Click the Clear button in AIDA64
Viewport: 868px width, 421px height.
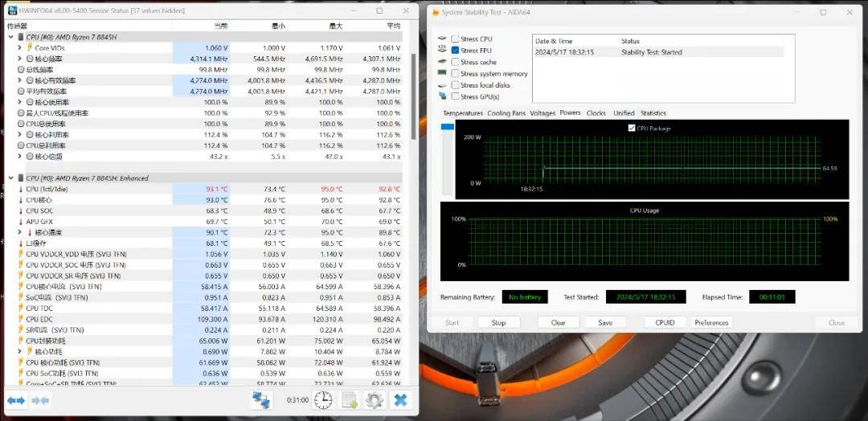coord(559,322)
